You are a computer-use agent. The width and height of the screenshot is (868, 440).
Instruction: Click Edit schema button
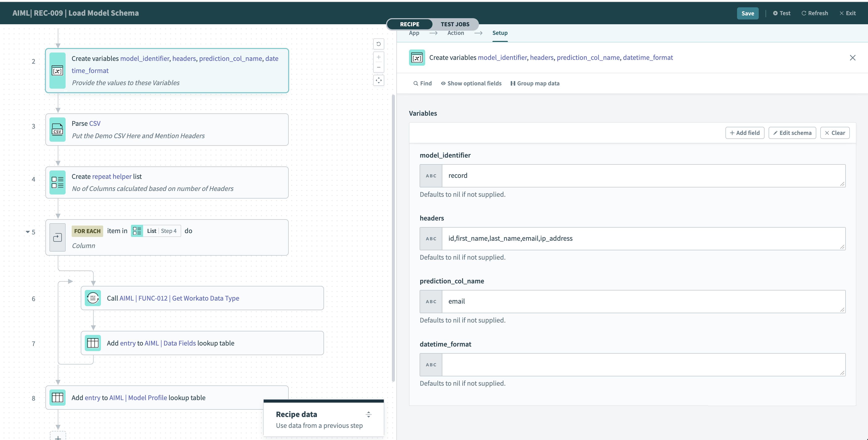point(792,133)
